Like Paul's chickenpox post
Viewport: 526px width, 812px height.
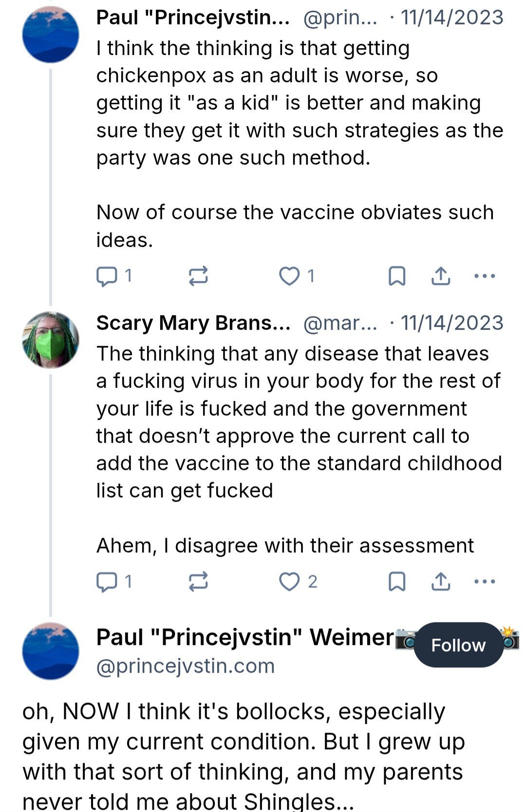click(x=289, y=276)
